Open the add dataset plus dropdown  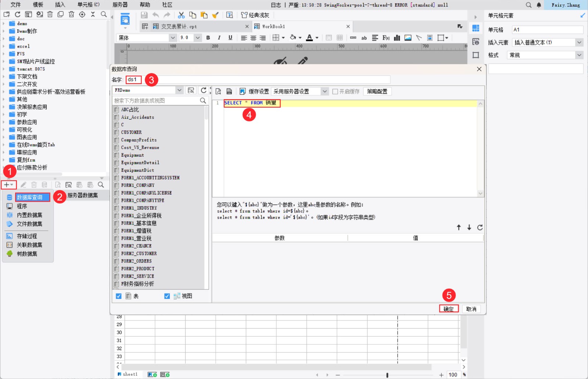pos(9,185)
